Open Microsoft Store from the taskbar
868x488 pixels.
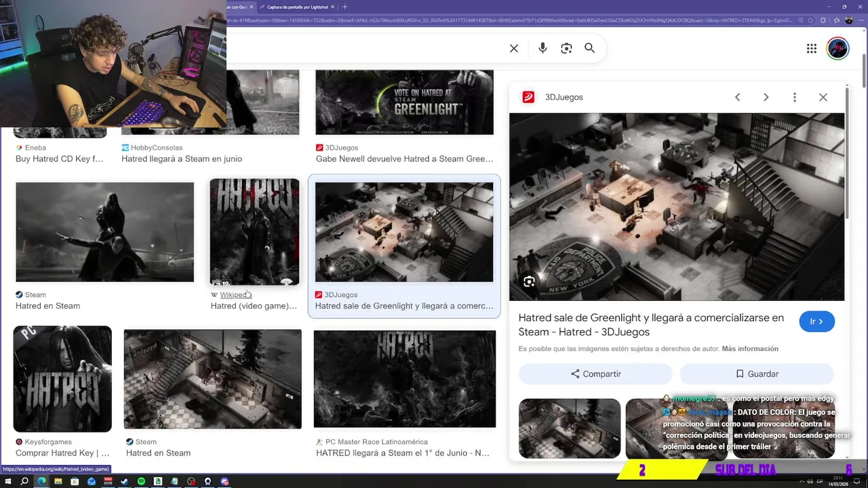point(75,481)
